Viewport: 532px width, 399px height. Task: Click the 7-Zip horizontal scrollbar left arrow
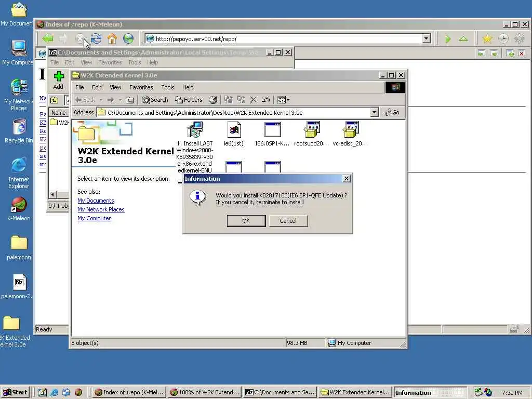[x=52, y=195]
